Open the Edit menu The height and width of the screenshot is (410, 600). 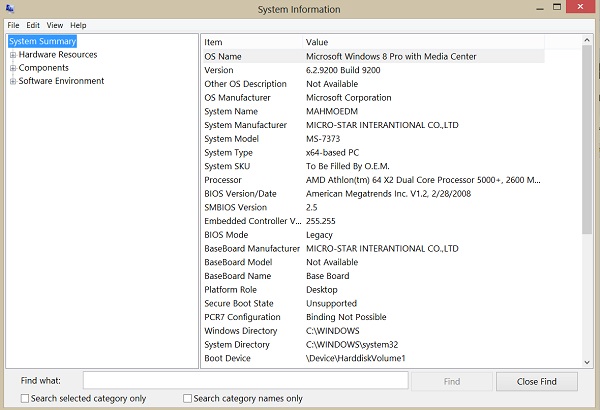pos(33,25)
